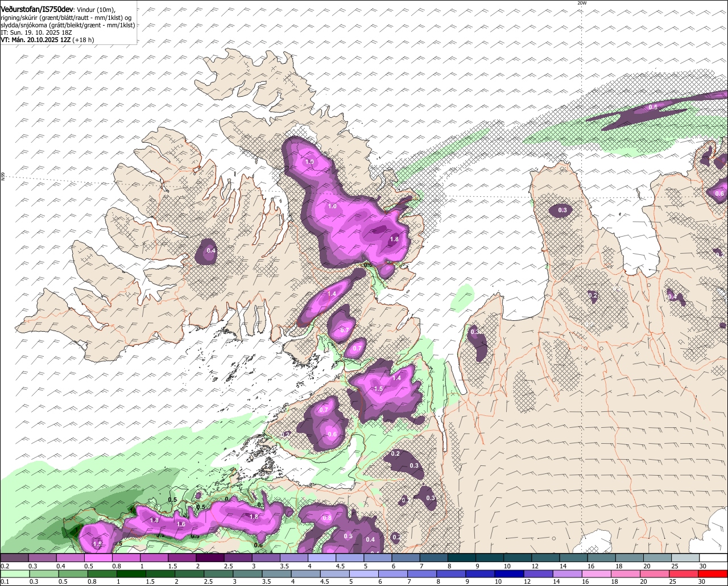
Task: Pick the snow-scale swatch starting at 1
Action: [x=154, y=558]
